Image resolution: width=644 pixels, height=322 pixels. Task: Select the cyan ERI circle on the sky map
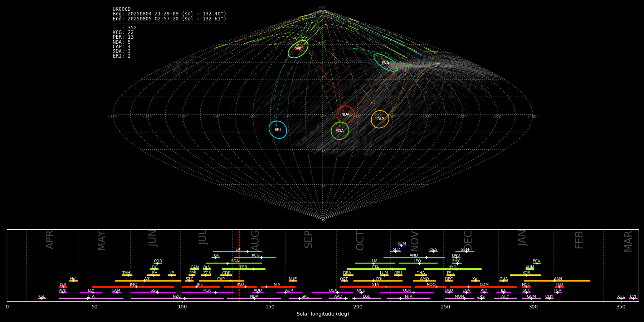[x=278, y=130]
